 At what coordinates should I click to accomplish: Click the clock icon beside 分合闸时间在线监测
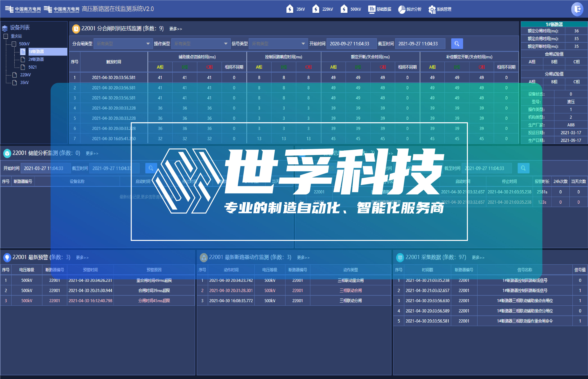[76, 29]
